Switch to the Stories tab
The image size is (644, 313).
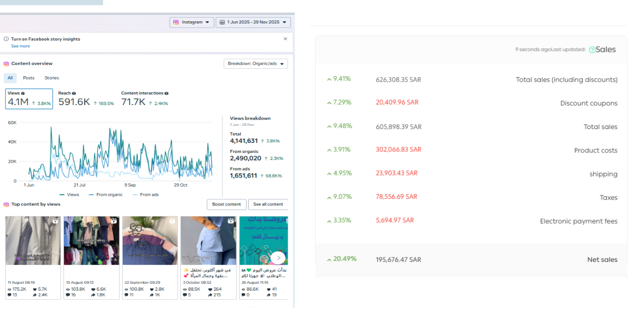point(52,78)
